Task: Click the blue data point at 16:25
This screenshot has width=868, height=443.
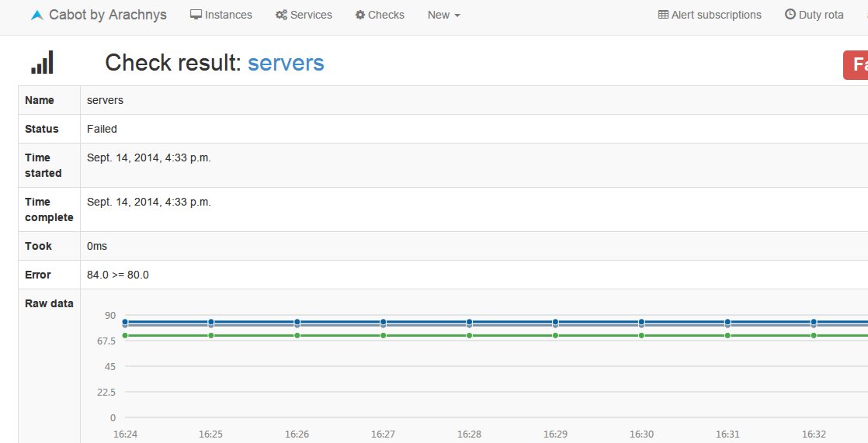Action: coord(211,321)
